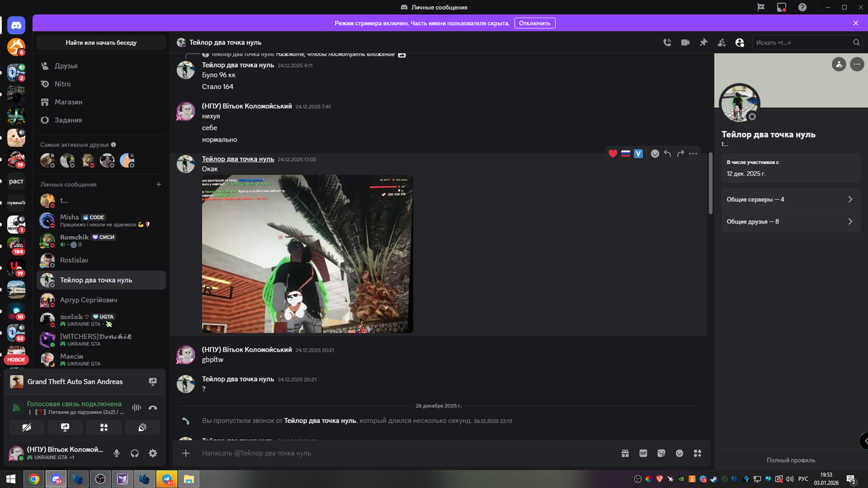
Task: Open the emoji picker in message bar
Action: pos(679,453)
